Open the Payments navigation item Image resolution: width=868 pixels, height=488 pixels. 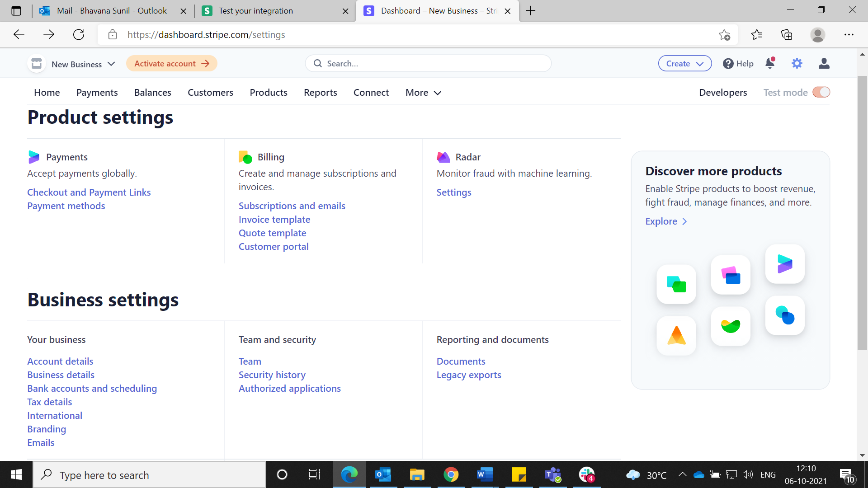tap(97, 93)
